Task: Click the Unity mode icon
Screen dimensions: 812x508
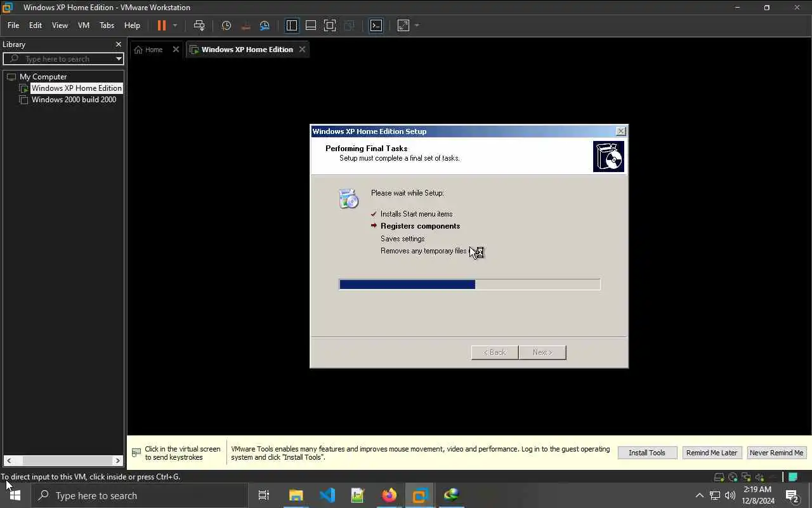Action: 349,25
